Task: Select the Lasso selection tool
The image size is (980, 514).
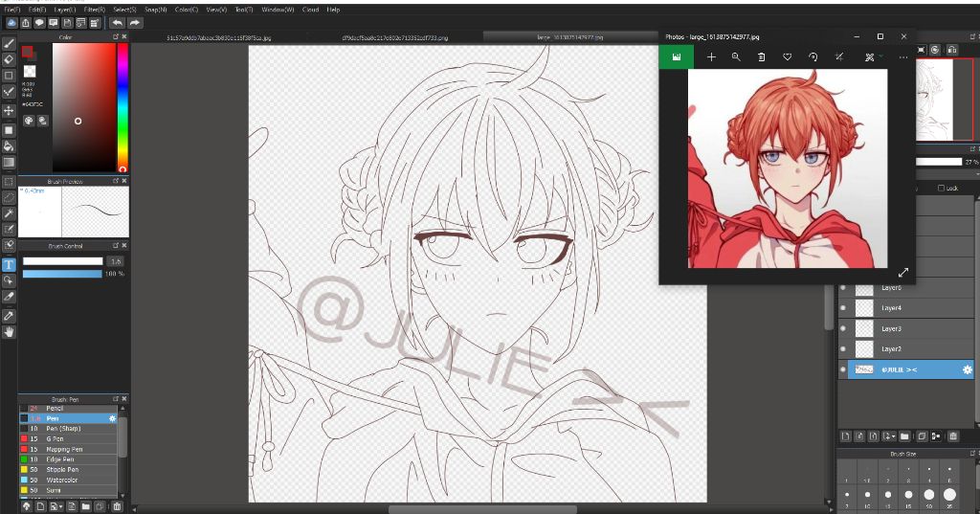Action: [9, 197]
